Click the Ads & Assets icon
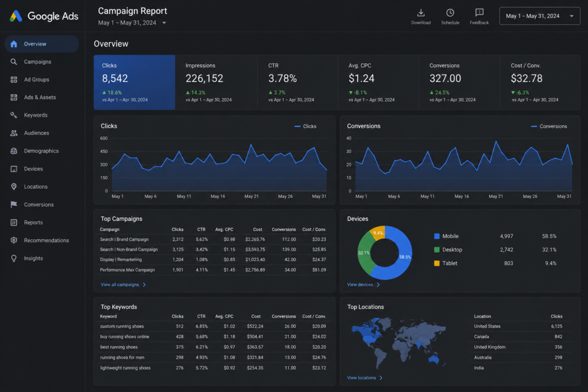This screenshot has width=588, height=392. click(x=14, y=98)
